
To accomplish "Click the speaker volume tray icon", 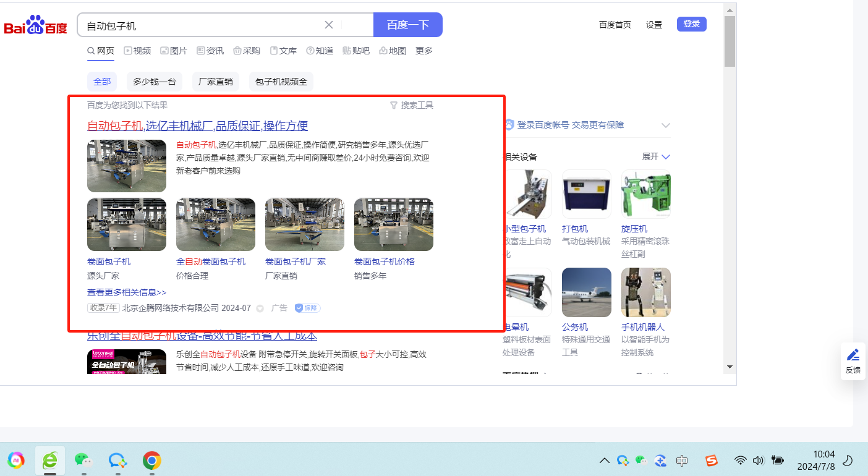I will (x=759, y=461).
